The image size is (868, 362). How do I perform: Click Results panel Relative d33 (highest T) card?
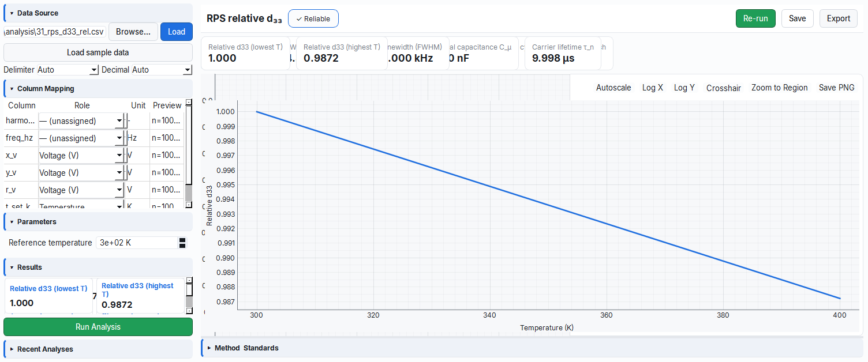pos(140,296)
